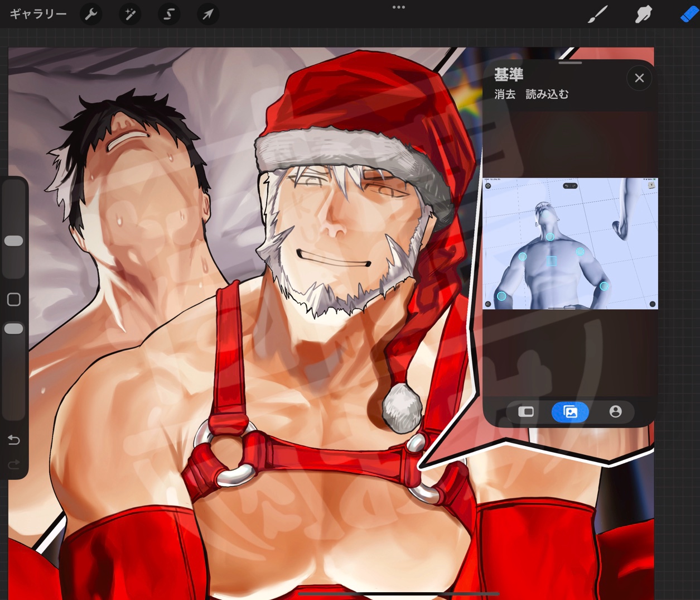This screenshot has width=700, height=600.
Task: Activate the Transform arrow tool
Action: (x=207, y=14)
